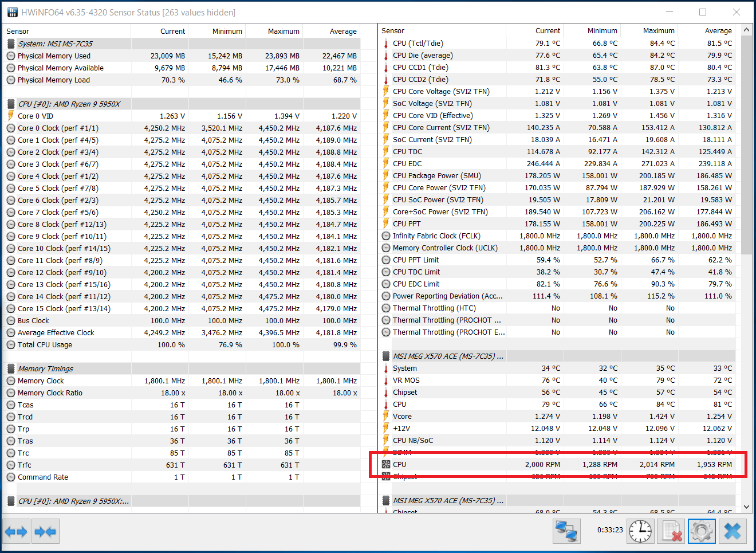This screenshot has height=553, width=756.
Task: Select the Average Effective Clock row
Action: click(x=182, y=332)
